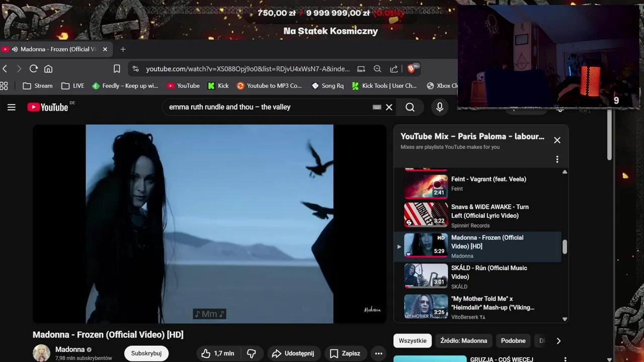Click the zoom out magnifier icon
This screenshot has width=644, height=362.
pos(377,69)
